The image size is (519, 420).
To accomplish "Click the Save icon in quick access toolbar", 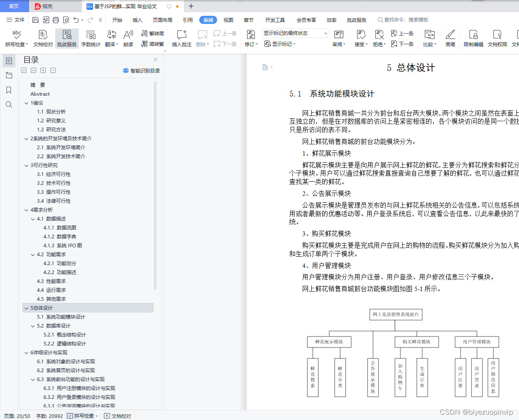I will (35, 20).
